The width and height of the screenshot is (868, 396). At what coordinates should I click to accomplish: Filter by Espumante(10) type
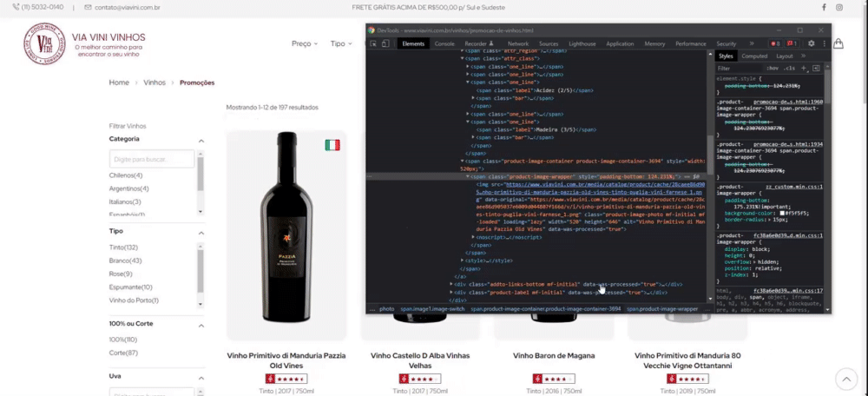pyautogui.click(x=131, y=287)
